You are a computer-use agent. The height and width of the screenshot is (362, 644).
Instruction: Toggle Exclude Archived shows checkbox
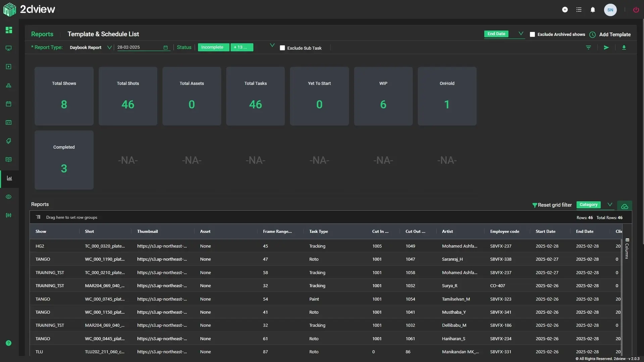[532, 35]
